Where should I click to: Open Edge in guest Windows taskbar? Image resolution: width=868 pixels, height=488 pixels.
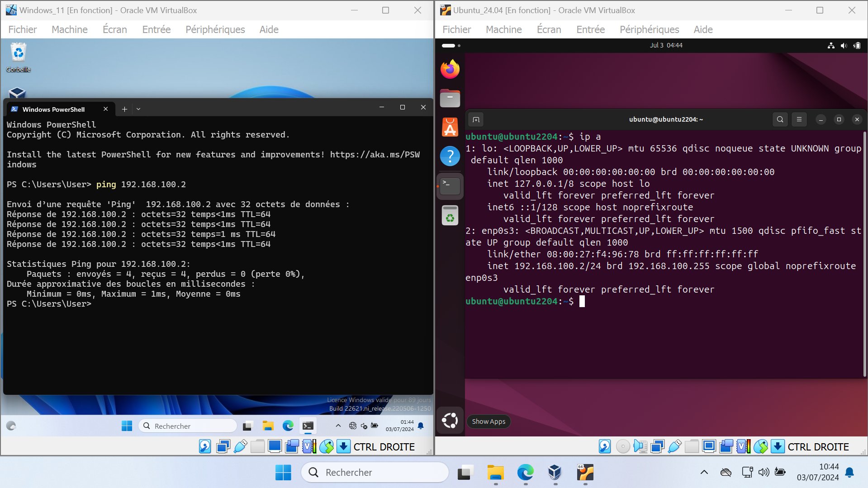(x=288, y=426)
